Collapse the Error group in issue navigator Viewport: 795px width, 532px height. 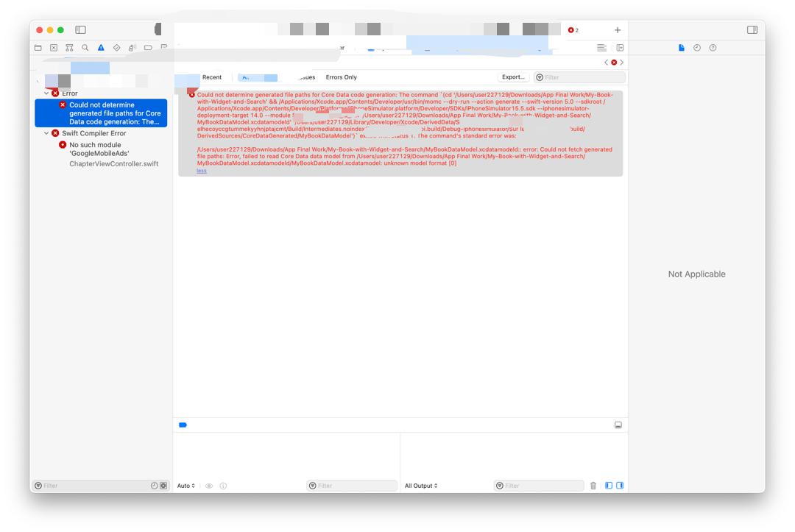tap(46, 93)
